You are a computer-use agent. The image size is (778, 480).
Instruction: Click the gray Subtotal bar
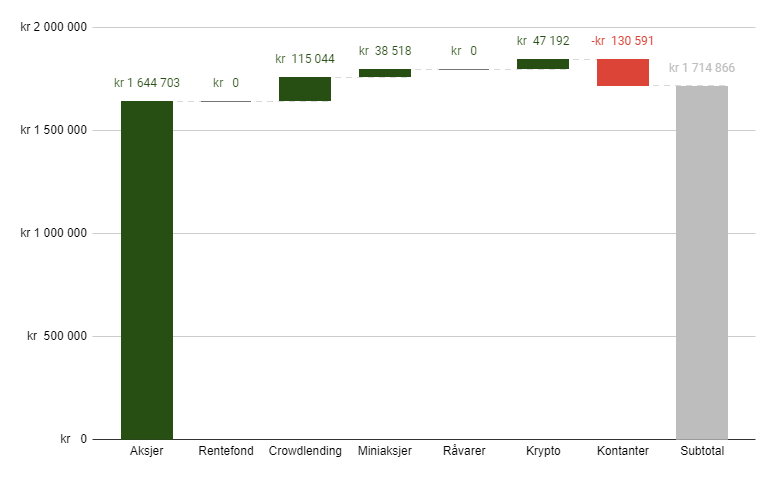(702, 263)
